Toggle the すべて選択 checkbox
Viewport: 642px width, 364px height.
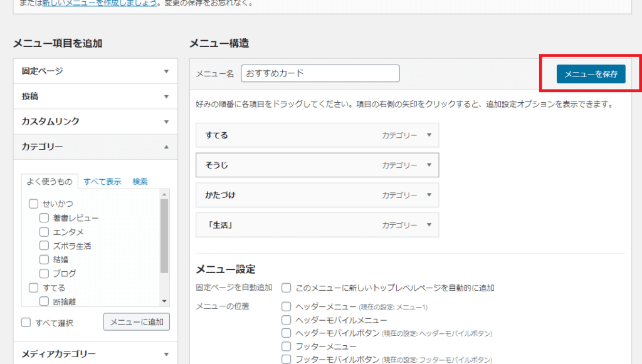(x=26, y=323)
